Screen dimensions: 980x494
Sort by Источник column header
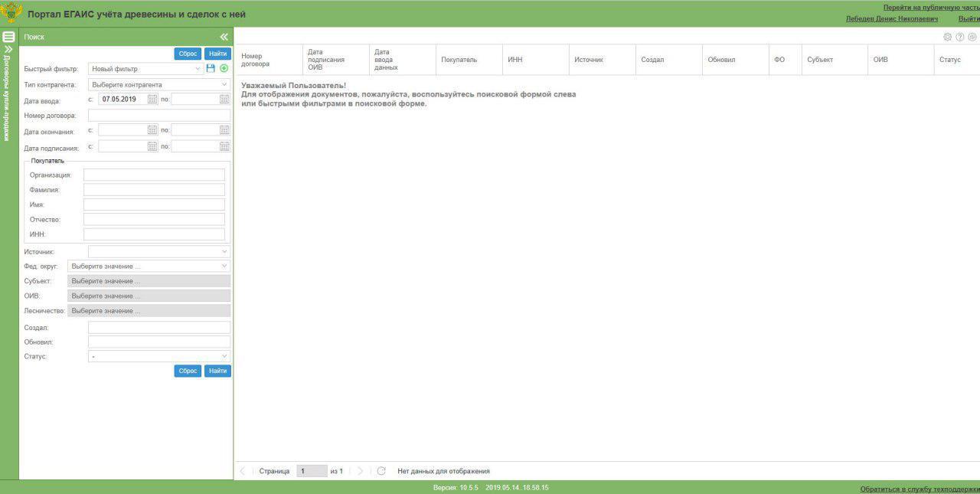coord(602,60)
